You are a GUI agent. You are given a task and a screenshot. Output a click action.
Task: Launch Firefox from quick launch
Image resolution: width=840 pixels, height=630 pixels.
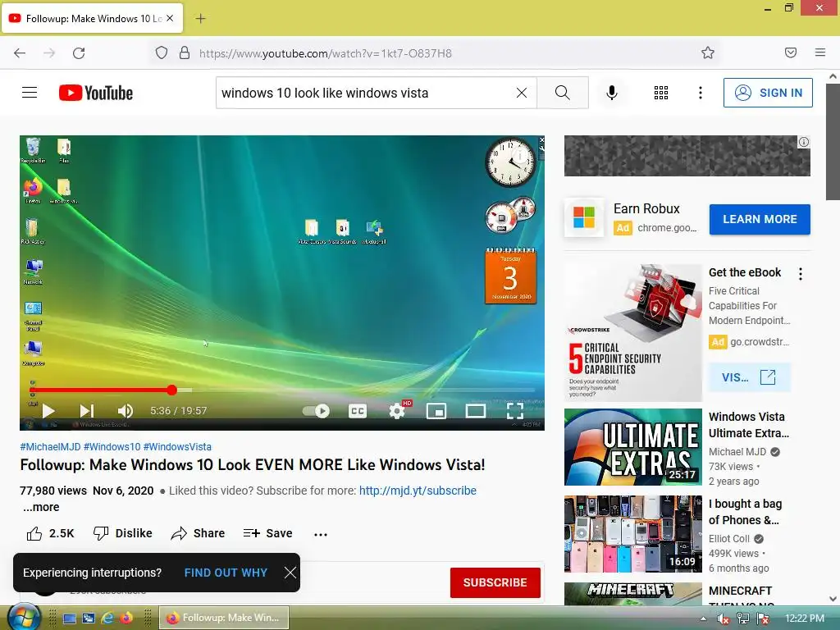(x=126, y=619)
